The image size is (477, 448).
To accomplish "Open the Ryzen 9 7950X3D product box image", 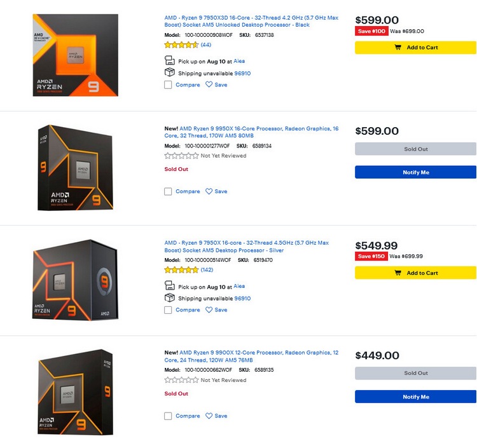I will (x=75, y=55).
